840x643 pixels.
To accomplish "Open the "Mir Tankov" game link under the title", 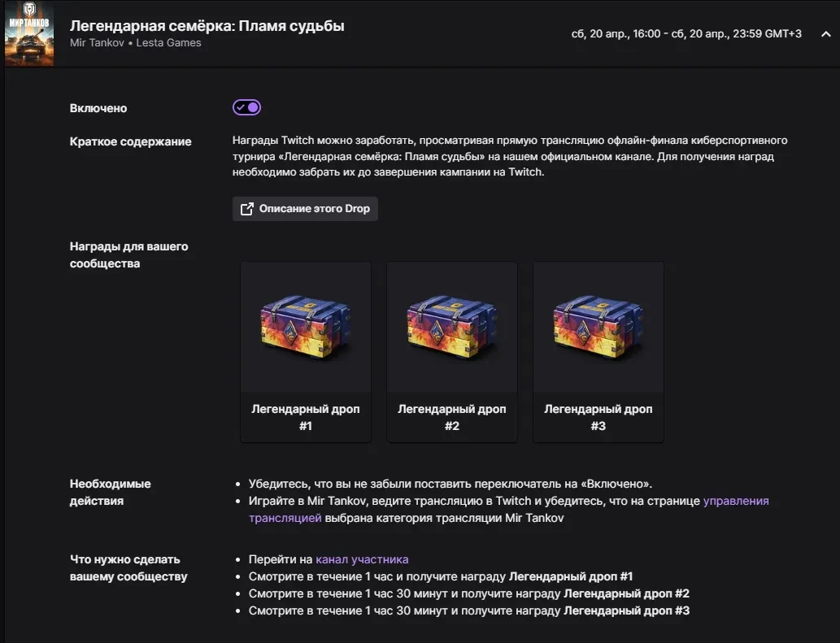I will [97, 43].
